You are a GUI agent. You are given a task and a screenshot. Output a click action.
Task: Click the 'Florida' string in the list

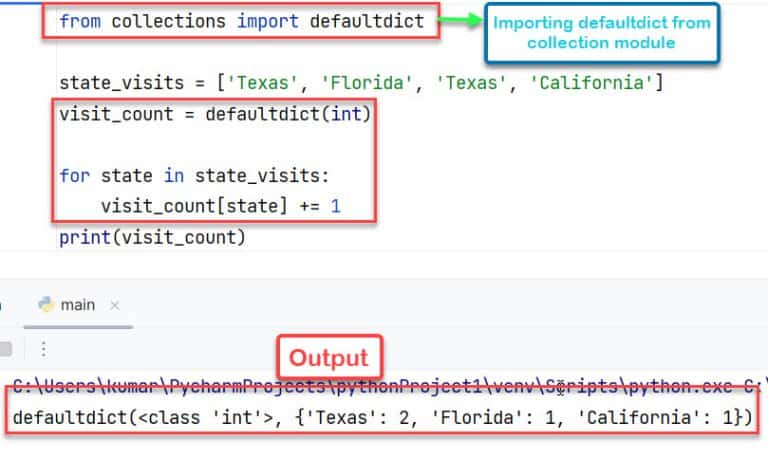point(367,83)
